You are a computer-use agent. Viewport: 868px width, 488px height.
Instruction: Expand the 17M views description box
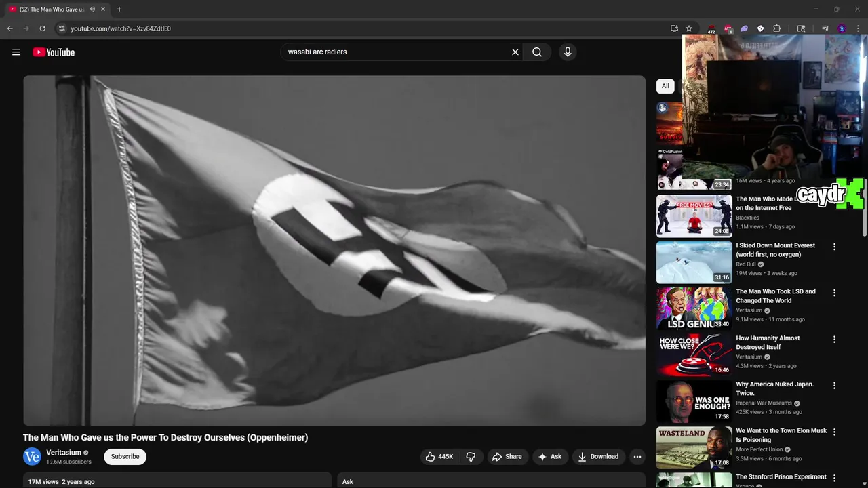point(177,481)
